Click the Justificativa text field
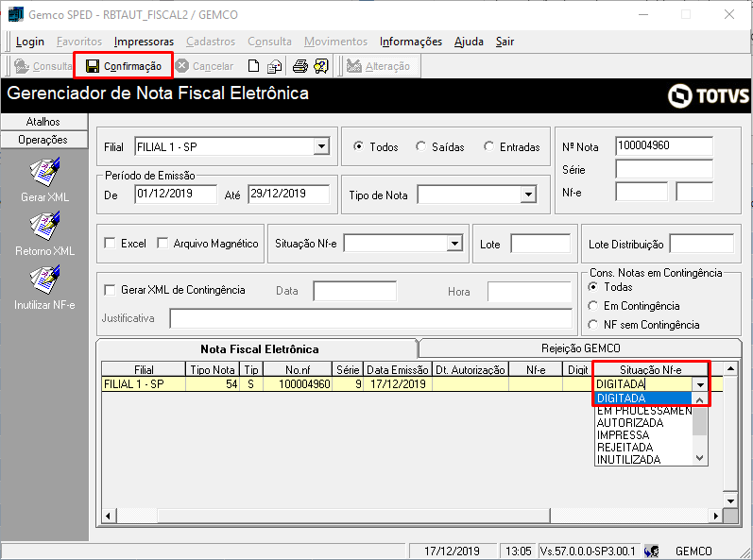This screenshot has height=560, width=753. point(370,318)
